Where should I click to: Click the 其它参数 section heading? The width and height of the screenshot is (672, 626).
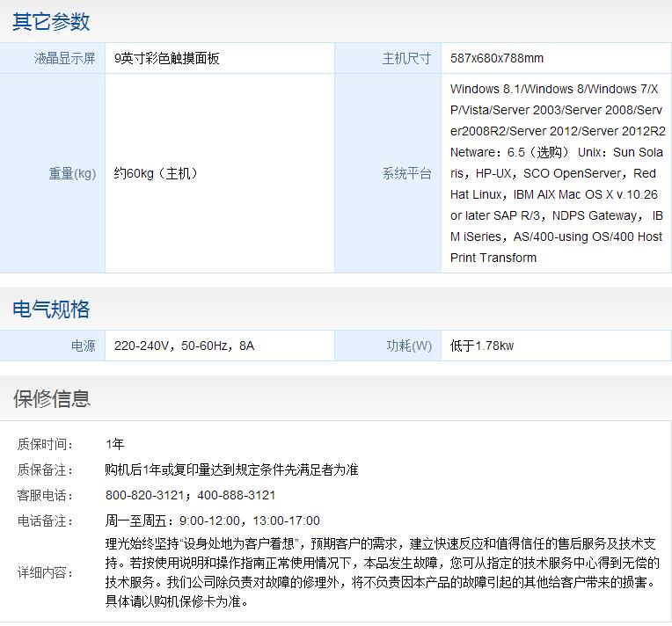[x=51, y=22]
